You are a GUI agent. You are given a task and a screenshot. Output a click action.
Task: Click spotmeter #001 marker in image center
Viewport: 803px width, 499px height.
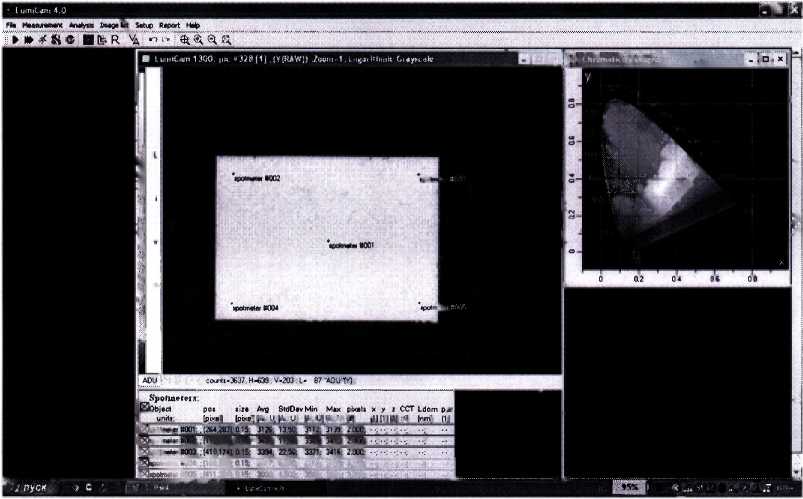[328, 241]
